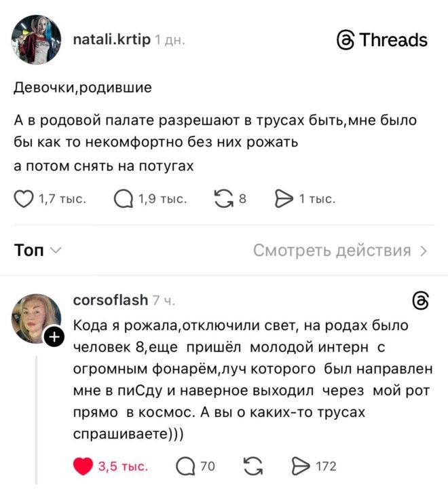
Task: Click the 3,5 тыс. likes count
Action: [x=123, y=467]
